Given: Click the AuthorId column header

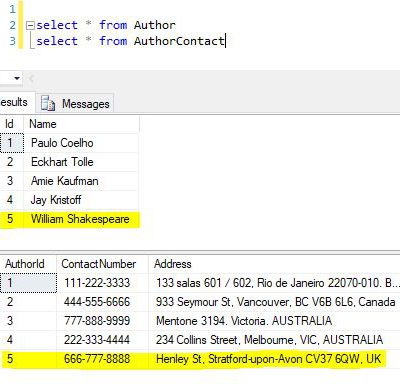Looking at the screenshot, I should point(28,264).
